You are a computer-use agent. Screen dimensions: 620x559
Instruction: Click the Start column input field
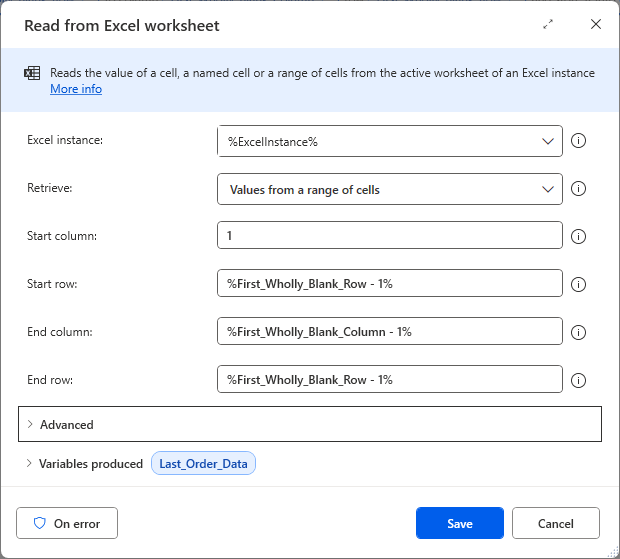[x=390, y=235]
